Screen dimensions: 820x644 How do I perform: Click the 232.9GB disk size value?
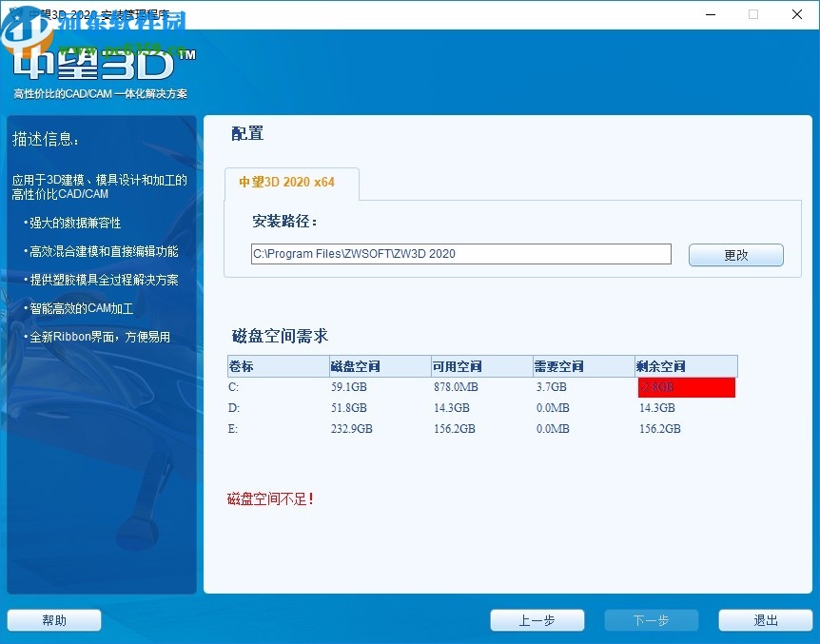click(x=351, y=429)
